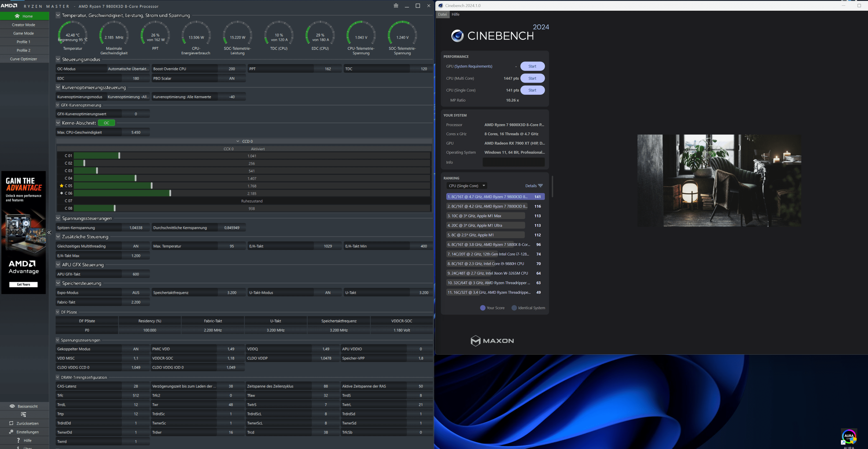Click the AMD logo in Ryzen Master title bar
The image size is (868, 449).
(x=9, y=6)
